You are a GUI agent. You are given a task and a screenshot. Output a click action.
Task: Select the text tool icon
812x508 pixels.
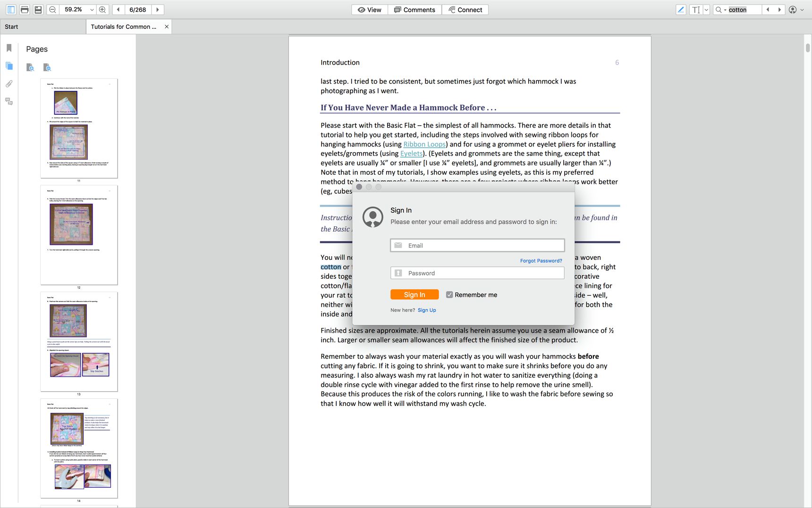(x=696, y=9)
